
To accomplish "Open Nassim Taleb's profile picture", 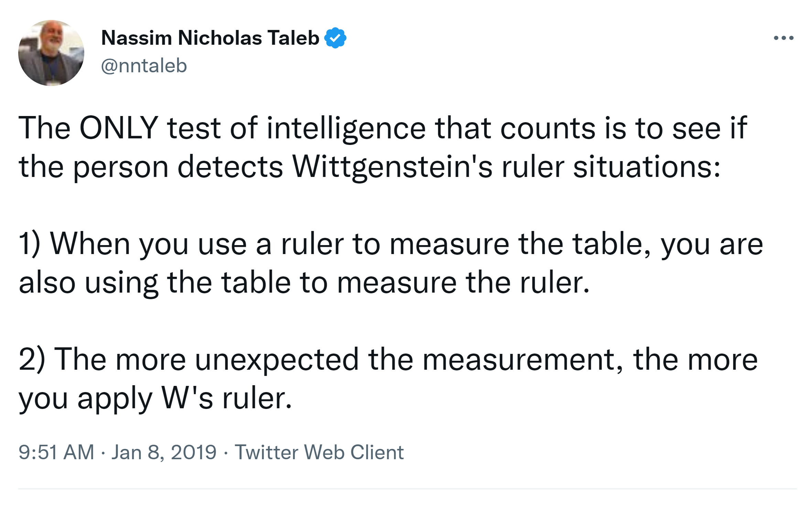I will pyautogui.click(x=51, y=53).
